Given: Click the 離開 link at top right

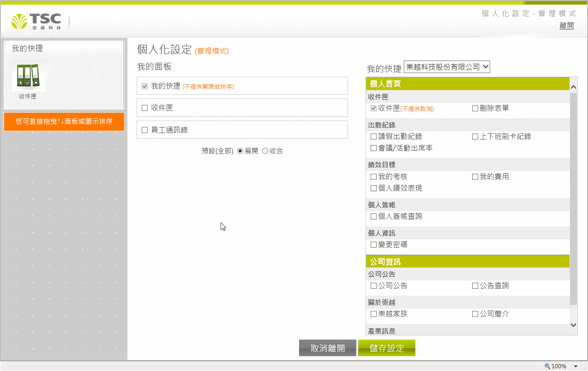Looking at the screenshot, I should coord(566,26).
